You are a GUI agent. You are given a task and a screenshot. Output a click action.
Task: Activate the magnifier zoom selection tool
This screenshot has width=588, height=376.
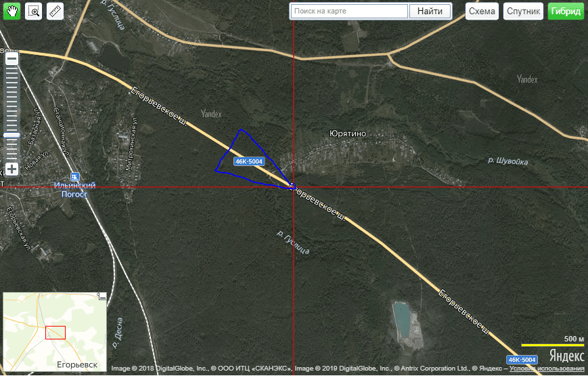(x=34, y=12)
